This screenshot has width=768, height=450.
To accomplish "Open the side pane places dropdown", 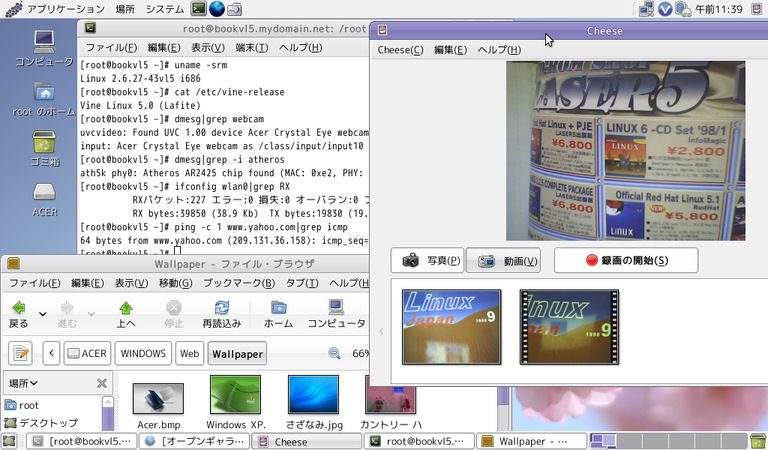I will pyautogui.click(x=24, y=383).
